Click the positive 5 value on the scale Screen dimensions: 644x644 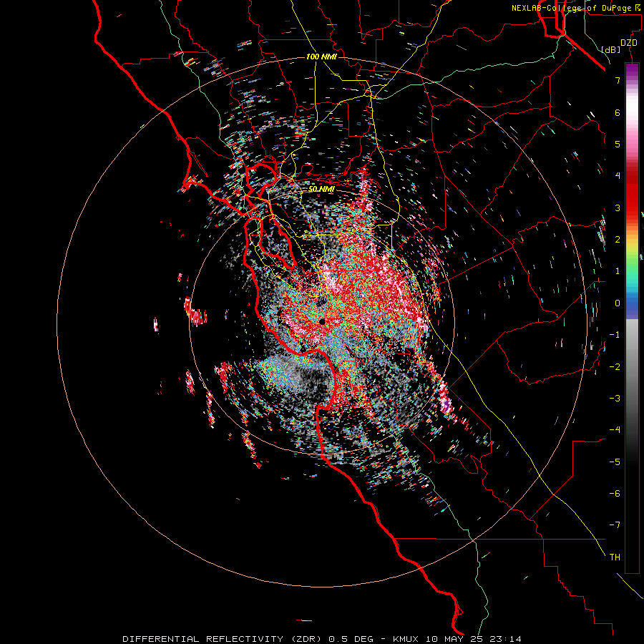click(x=618, y=144)
